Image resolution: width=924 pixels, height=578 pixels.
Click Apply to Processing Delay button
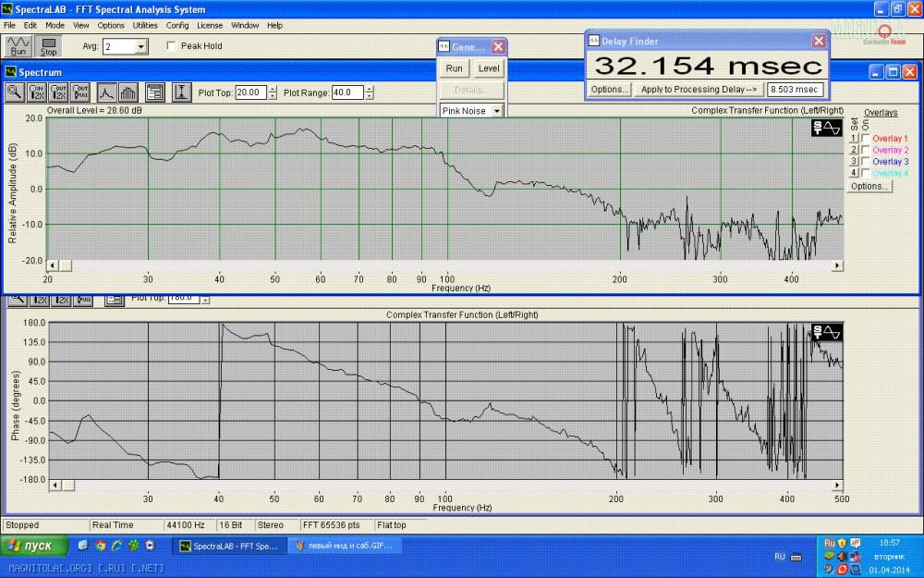(x=699, y=90)
